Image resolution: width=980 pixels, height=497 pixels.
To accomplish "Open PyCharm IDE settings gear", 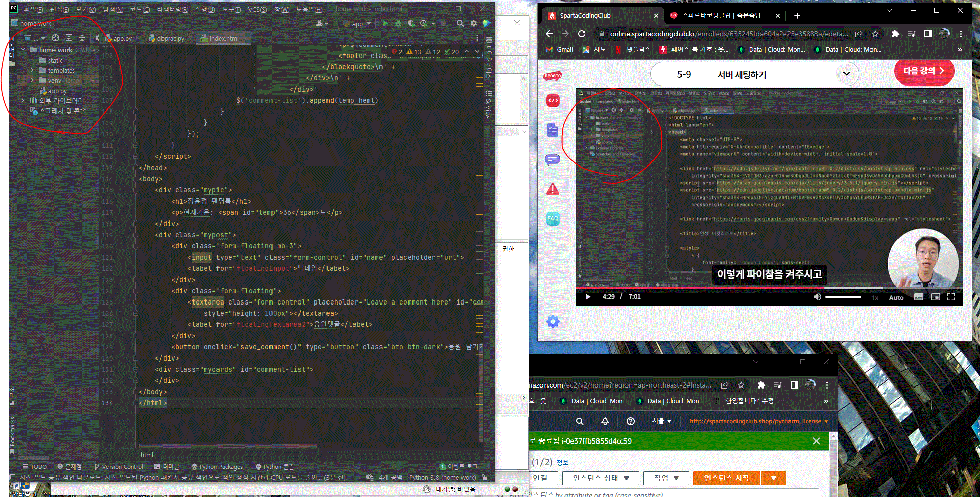I will [474, 23].
